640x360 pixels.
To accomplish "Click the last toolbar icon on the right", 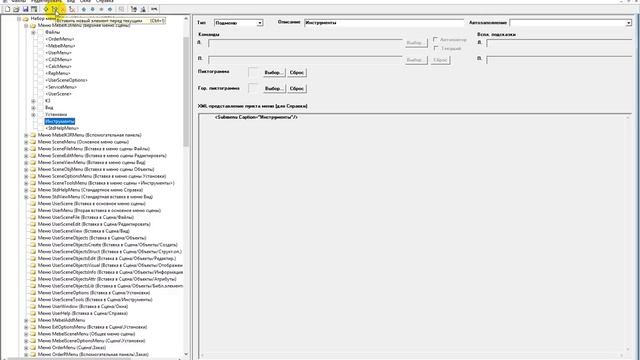I will (x=154, y=9).
